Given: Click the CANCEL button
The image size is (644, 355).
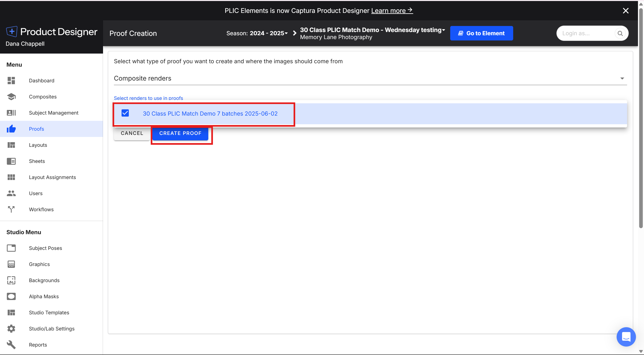Looking at the screenshot, I should (x=132, y=133).
